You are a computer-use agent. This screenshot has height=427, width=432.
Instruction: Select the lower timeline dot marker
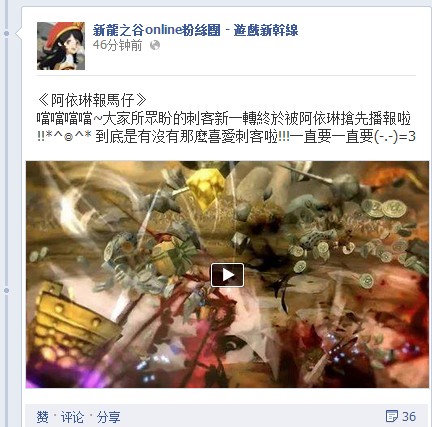(7, 291)
